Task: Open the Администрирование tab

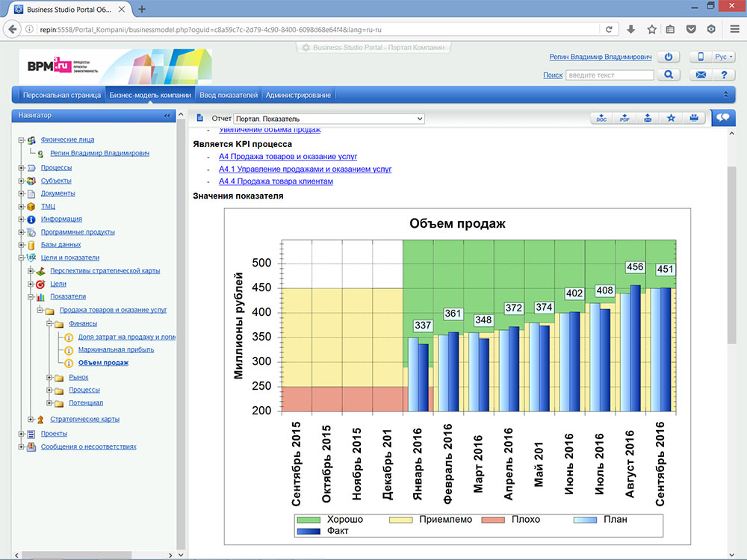Action: tap(298, 95)
